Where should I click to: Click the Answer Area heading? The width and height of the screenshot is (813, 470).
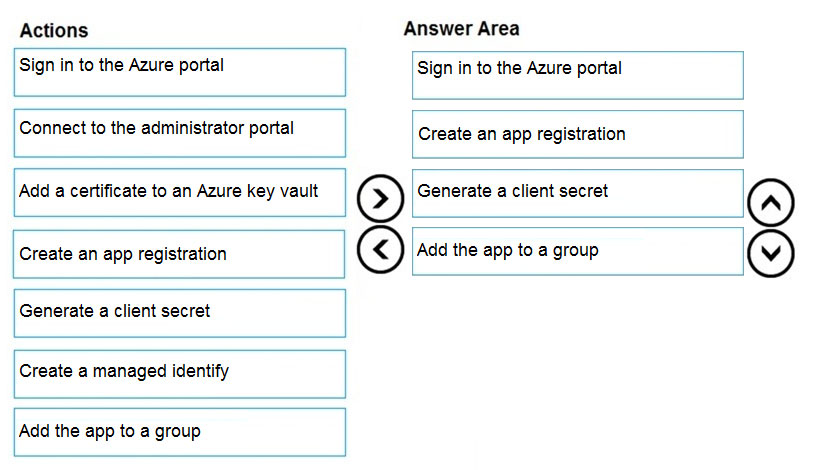[x=461, y=29]
